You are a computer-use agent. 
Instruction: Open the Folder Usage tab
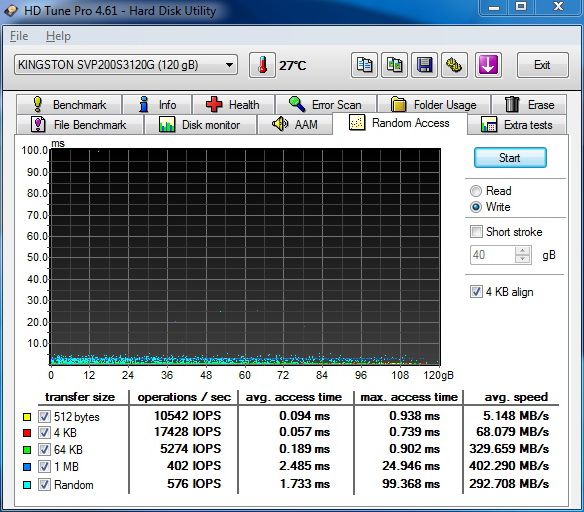(x=434, y=105)
